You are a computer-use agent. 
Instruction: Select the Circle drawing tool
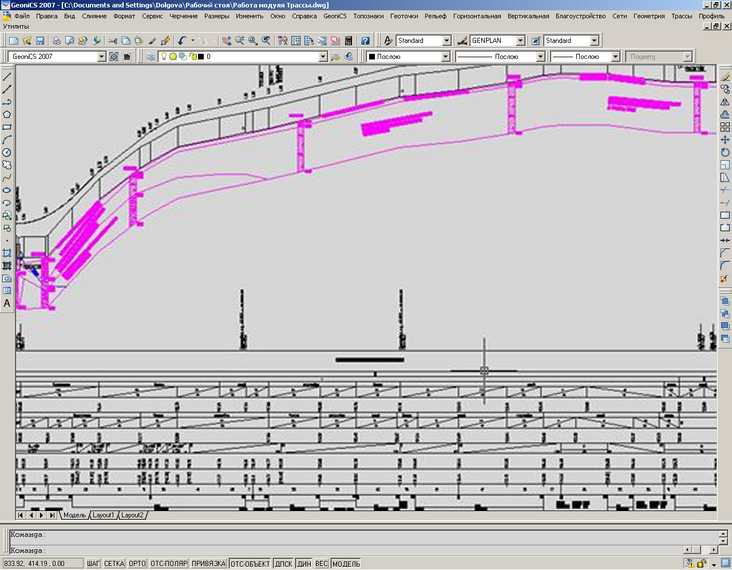coord(7,152)
